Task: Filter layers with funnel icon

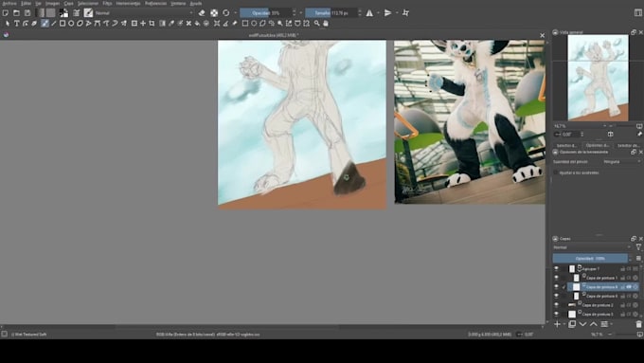Action: (x=638, y=247)
